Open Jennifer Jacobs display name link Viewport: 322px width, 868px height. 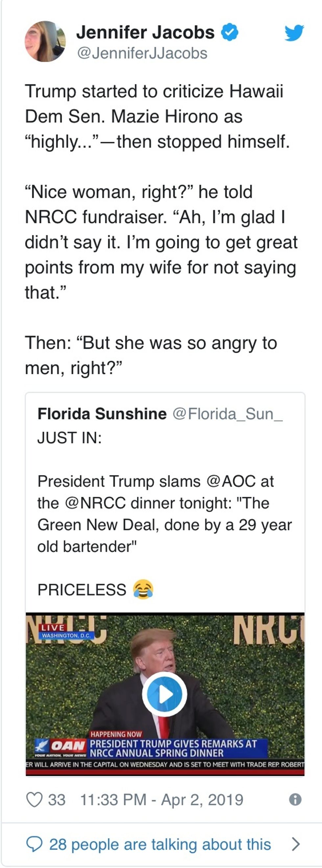coord(145,33)
